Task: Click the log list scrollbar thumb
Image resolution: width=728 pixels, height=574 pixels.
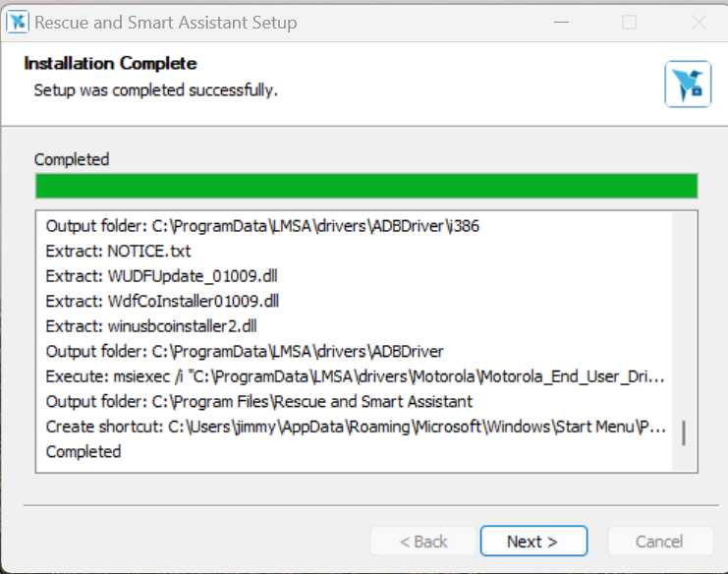Action: 684,433
